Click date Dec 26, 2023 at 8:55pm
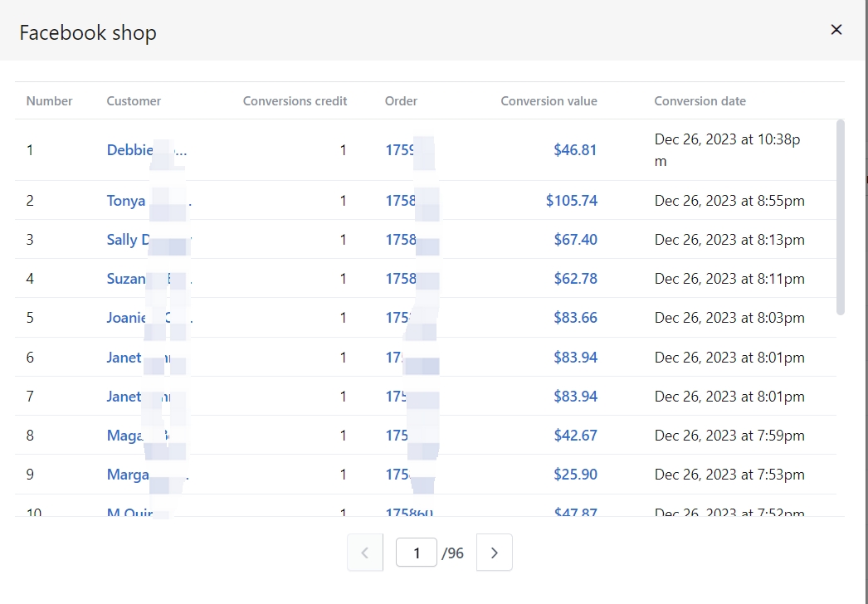This screenshot has width=868, height=604. point(729,201)
